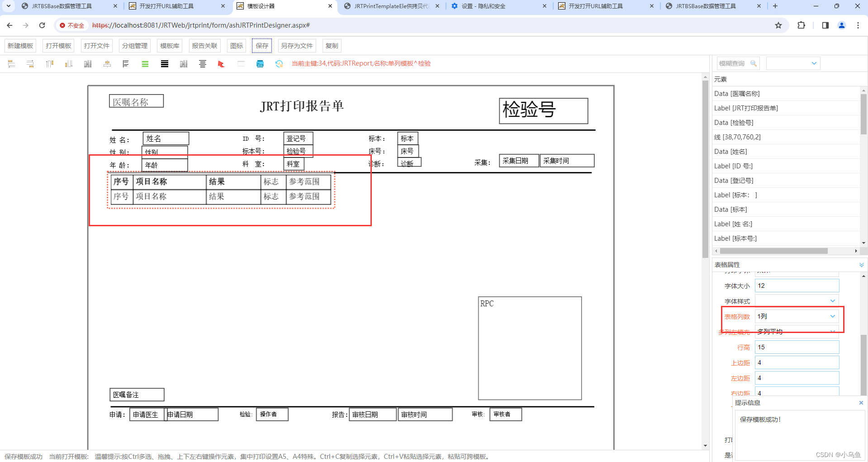Open the browser side panel icon
868x462 pixels.
point(825,25)
